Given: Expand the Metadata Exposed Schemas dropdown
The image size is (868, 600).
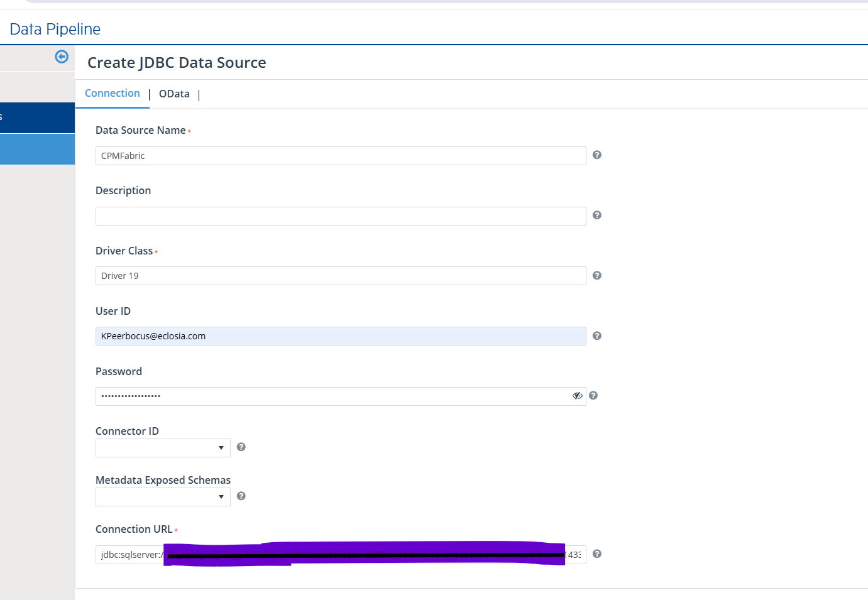Looking at the screenshot, I should click(x=163, y=497).
